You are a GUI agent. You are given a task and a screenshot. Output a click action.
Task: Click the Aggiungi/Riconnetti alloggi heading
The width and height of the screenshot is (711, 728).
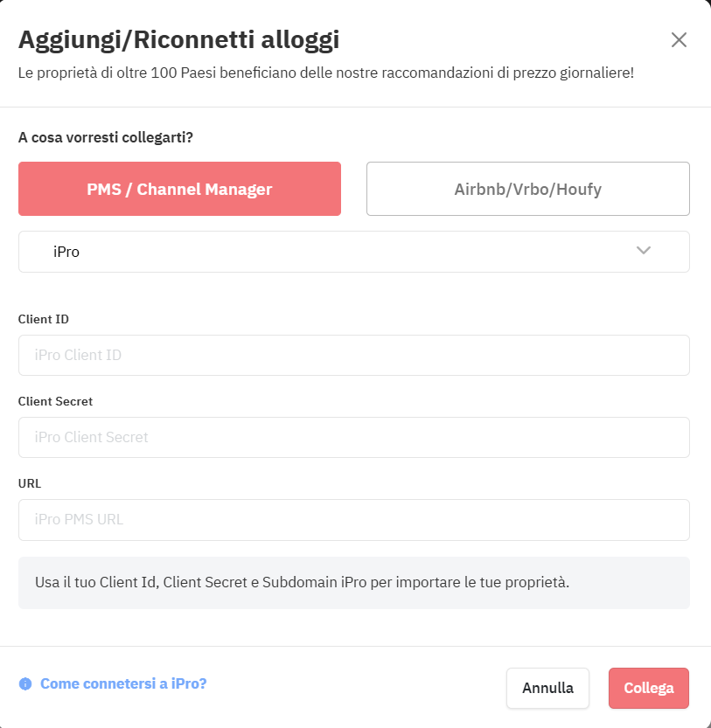pos(179,40)
